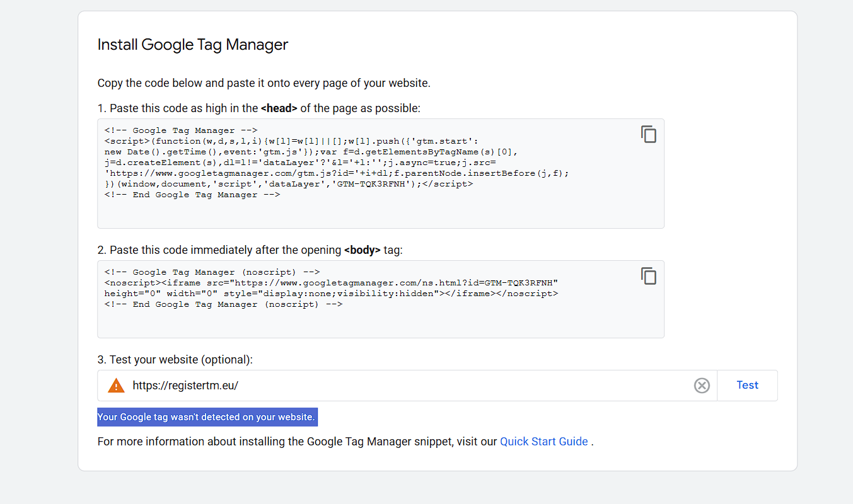Click step 2 'immediately after the opening' text

pyautogui.click(x=250, y=250)
